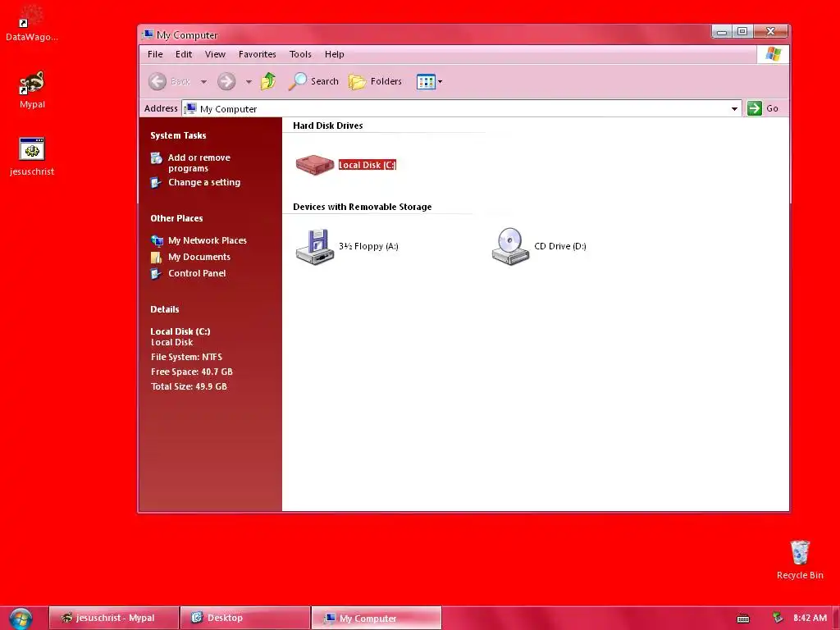The width and height of the screenshot is (840, 630).
Task: Click the Change a setting link
Action: 204,182
